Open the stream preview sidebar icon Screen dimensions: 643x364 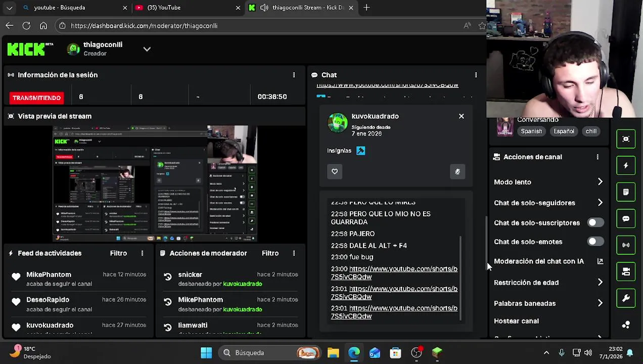[626, 139]
